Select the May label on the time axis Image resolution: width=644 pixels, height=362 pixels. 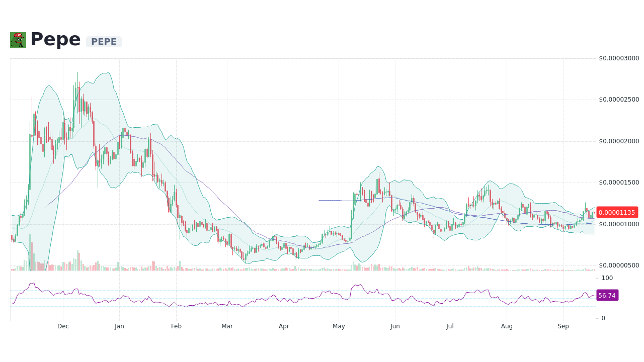pyautogui.click(x=339, y=326)
